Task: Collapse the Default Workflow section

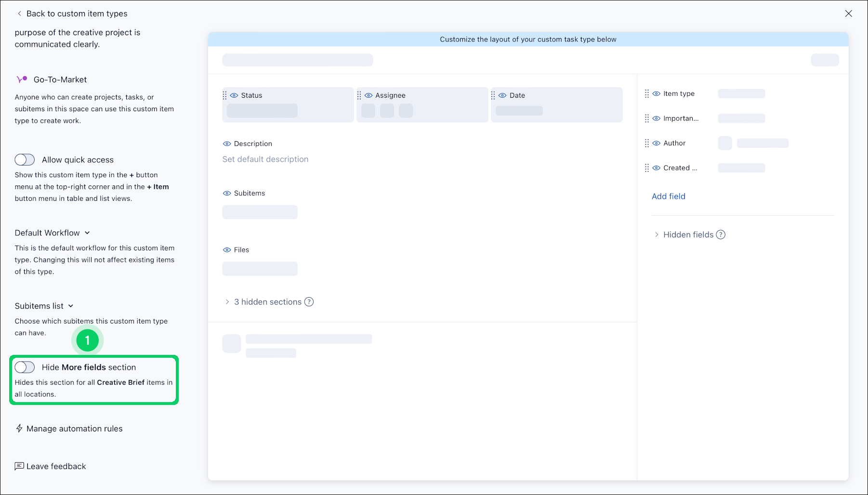Action: click(x=87, y=233)
